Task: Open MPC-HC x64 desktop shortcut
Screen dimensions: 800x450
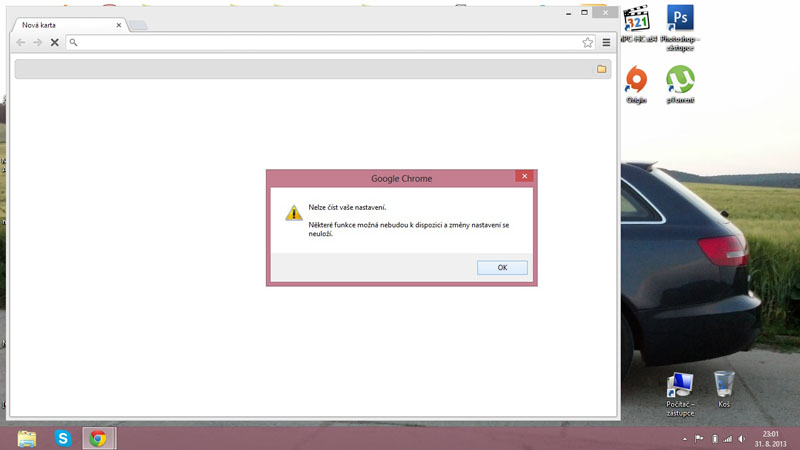Action: tap(637, 24)
